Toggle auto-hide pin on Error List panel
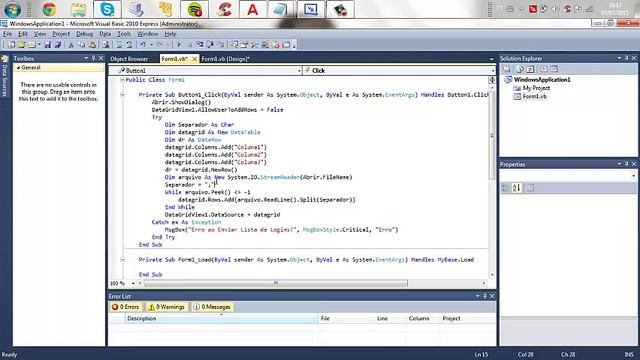This screenshot has height=360, width=640. point(485,296)
